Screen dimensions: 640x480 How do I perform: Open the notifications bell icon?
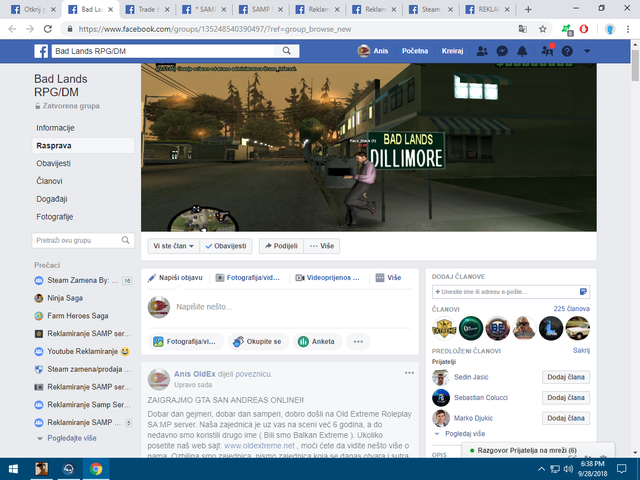pyautogui.click(x=522, y=51)
